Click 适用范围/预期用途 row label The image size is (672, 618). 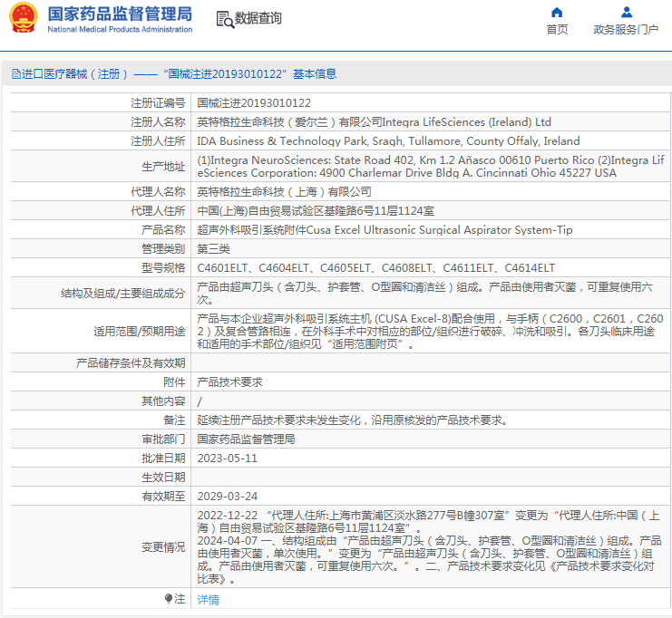140,332
